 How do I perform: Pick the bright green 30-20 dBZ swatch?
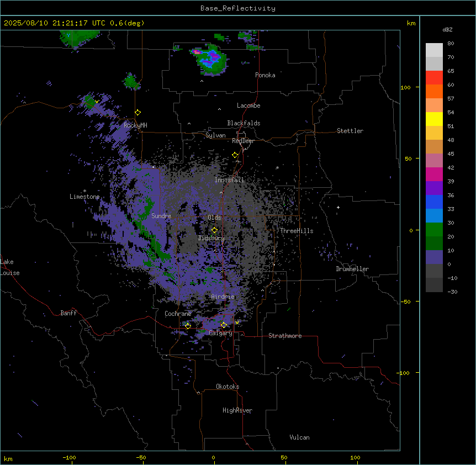pos(434,230)
